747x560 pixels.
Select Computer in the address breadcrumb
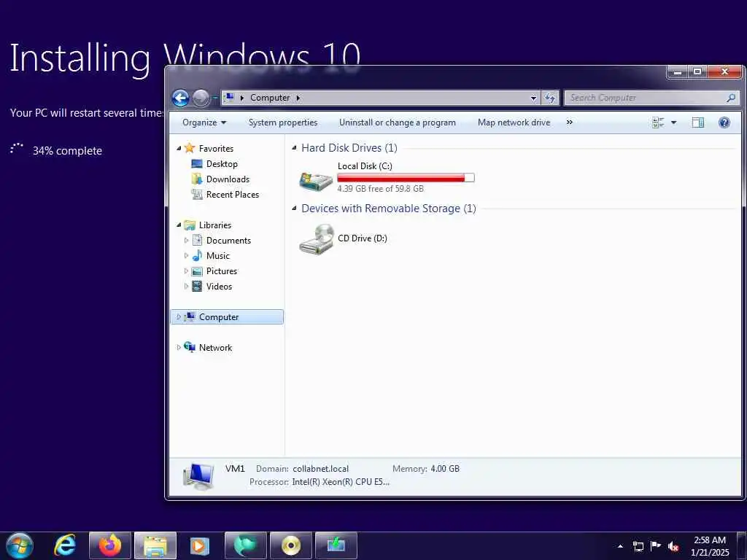pyautogui.click(x=270, y=98)
